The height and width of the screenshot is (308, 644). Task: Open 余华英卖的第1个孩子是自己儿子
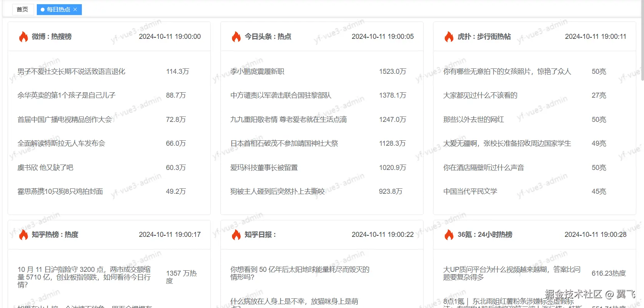(66, 95)
